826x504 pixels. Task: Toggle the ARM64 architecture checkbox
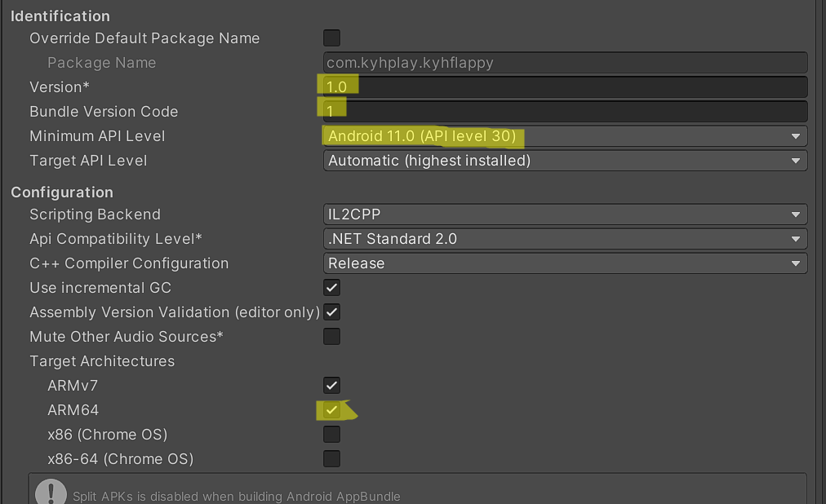[331, 410]
